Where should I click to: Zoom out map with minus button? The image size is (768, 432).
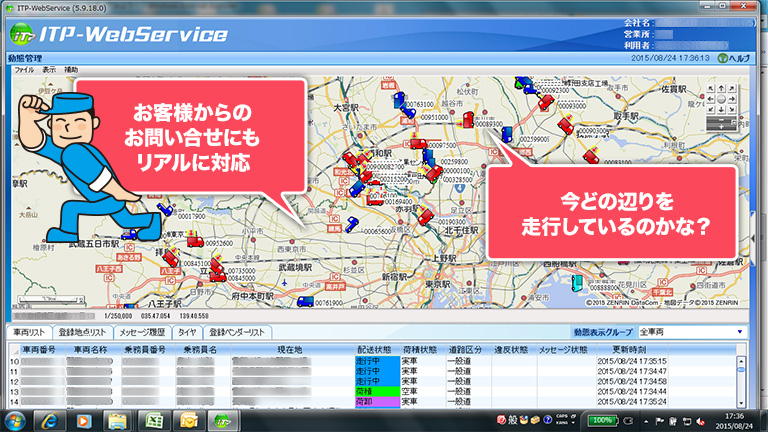coord(721,120)
